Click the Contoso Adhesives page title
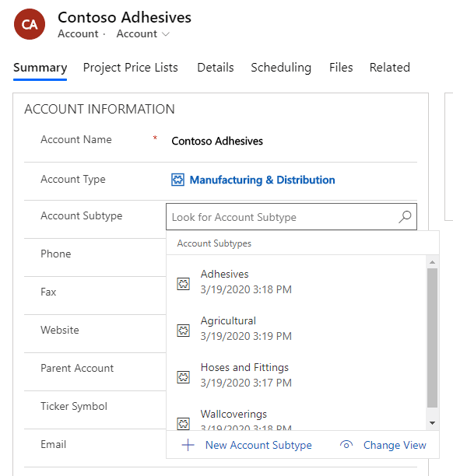Screen dimensions: 453x476 [x=125, y=17]
